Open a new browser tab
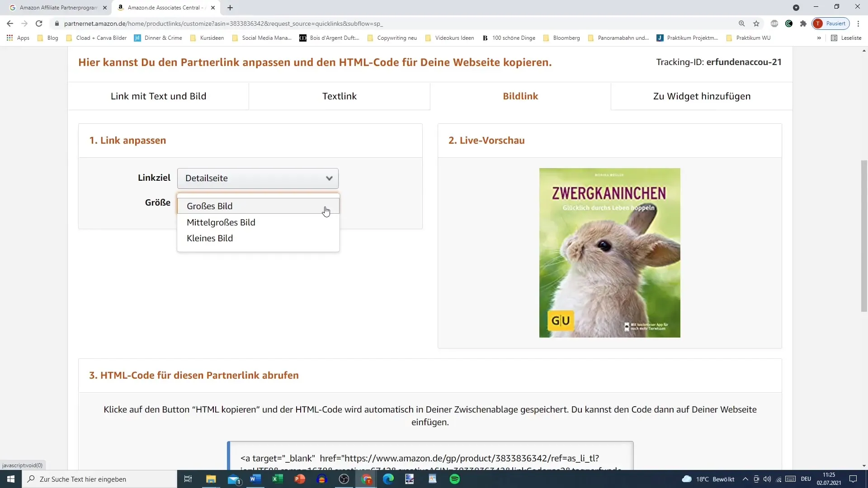Image resolution: width=868 pixels, height=488 pixels. 230,8
